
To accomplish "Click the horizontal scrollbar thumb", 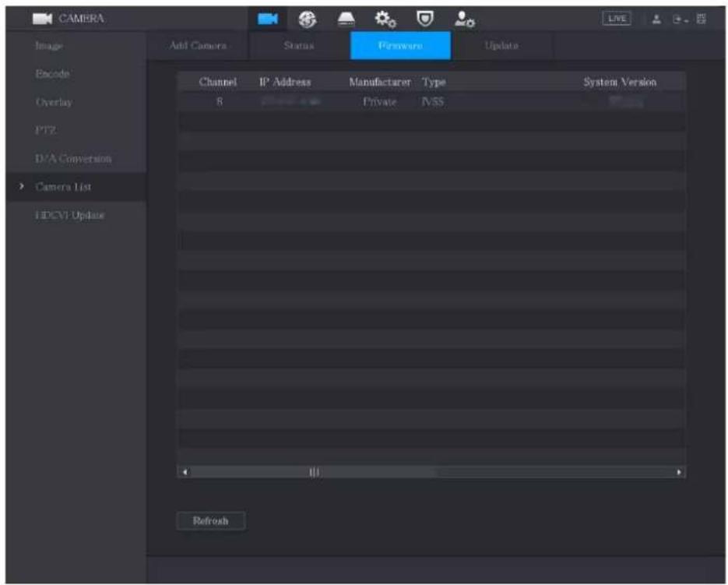I will (x=315, y=472).
